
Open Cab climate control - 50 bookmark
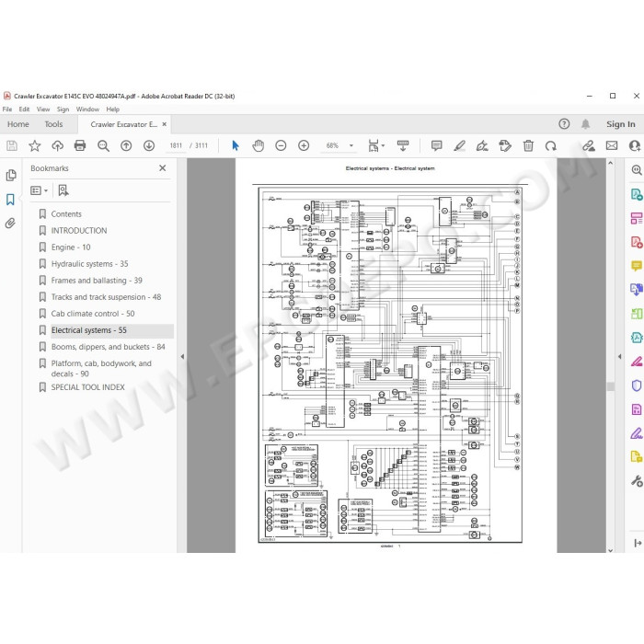point(93,314)
